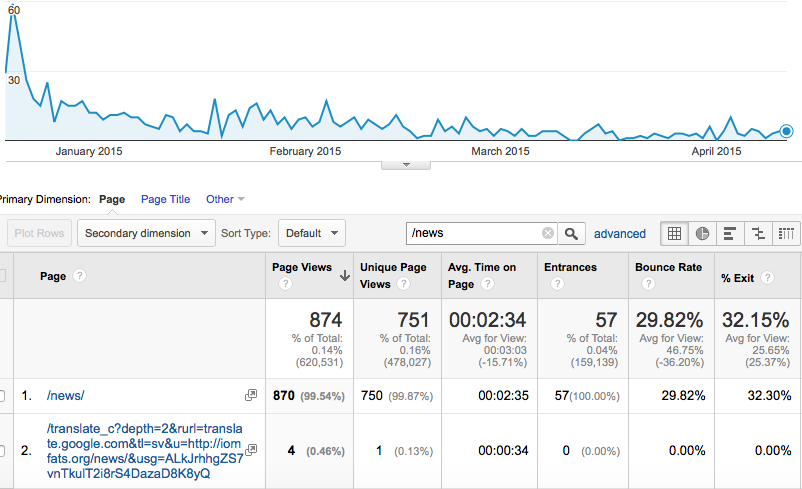802x489 pixels.
Task: Click the search magnifier button
Action: click(571, 233)
